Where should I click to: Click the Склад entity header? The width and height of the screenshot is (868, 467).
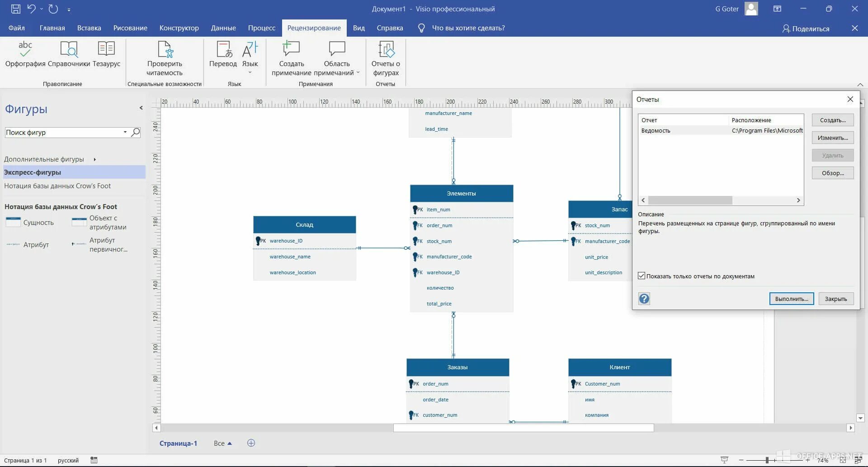click(x=304, y=225)
